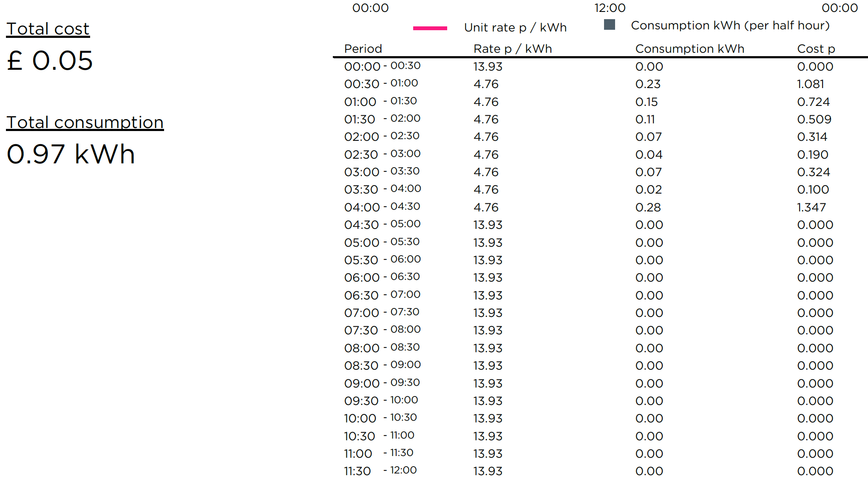The height and width of the screenshot is (479, 868).
Task: Click the pink Unit rate legend line
Action: coord(430,28)
